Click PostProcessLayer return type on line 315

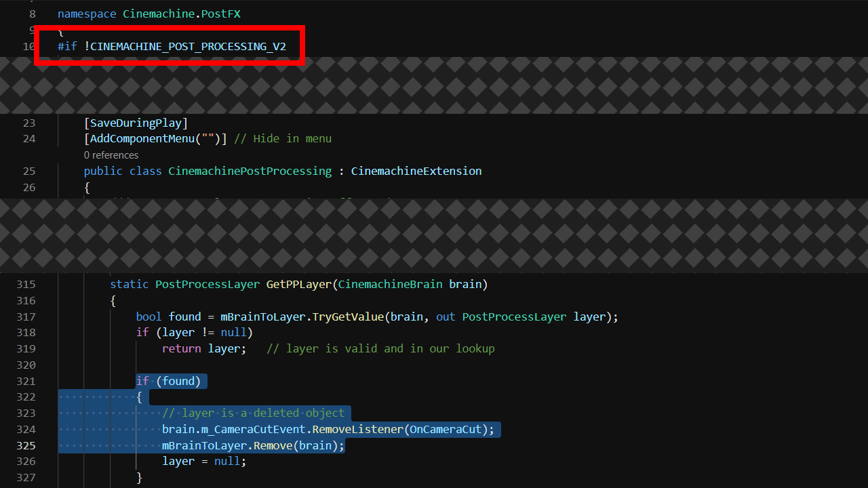pyautogui.click(x=208, y=284)
